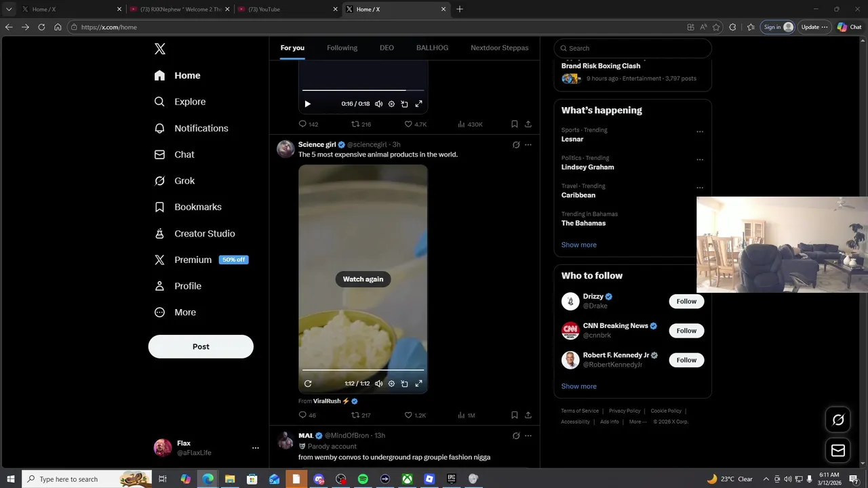This screenshot has height=488, width=868.
Task: Open floating messages button
Action: 838,451
